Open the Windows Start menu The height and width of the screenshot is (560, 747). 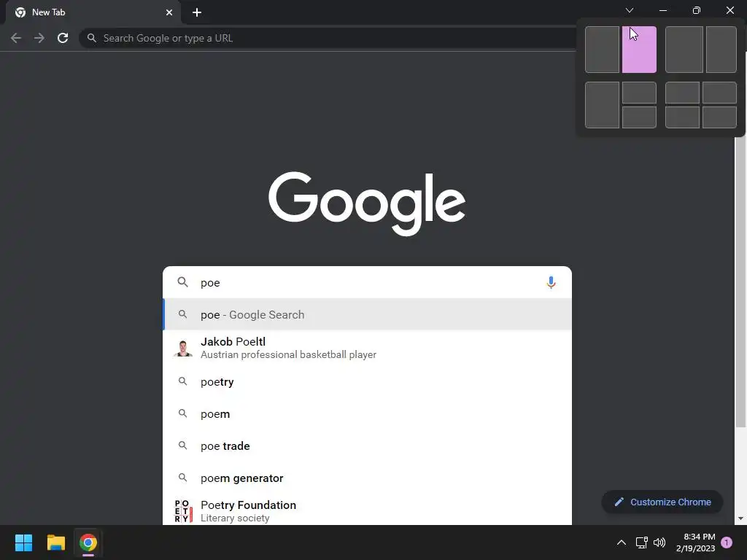click(23, 542)
